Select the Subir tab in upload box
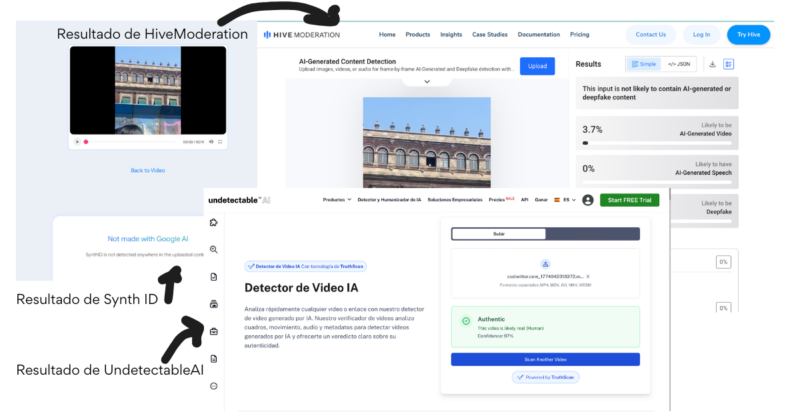 click(499, 234)
